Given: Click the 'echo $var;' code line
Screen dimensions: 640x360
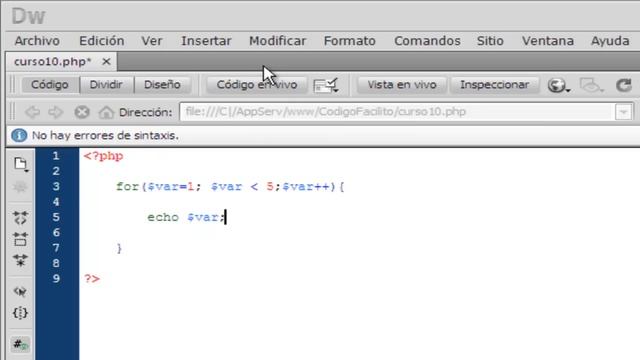Looking at the screenshot, I should click(186, 217).
